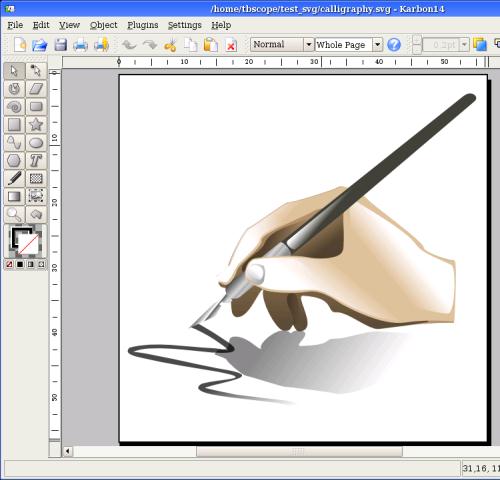
Task: Expand the Whole Page zoom dropdown arrow
Action: (377, 44)
